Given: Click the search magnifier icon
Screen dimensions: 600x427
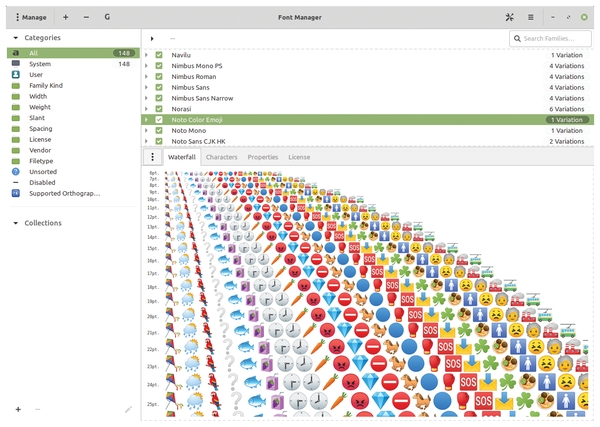Looking at the screenshot, I should point(517,39).
